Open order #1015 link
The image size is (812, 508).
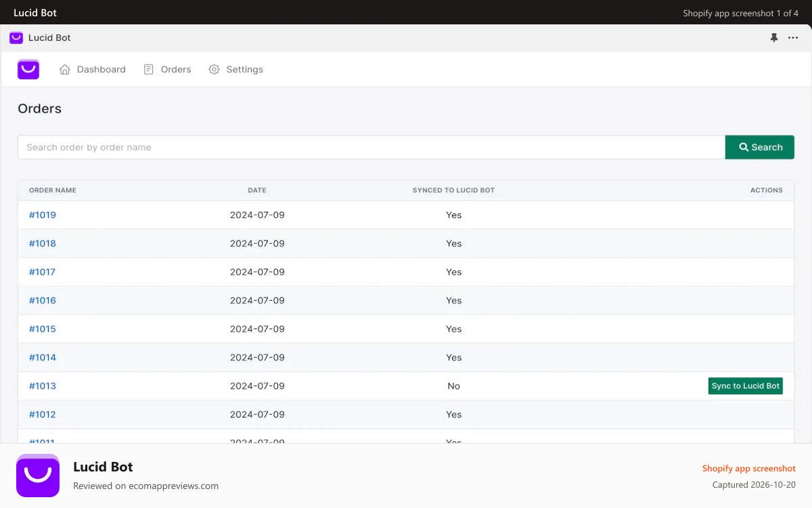click(43, 329)
